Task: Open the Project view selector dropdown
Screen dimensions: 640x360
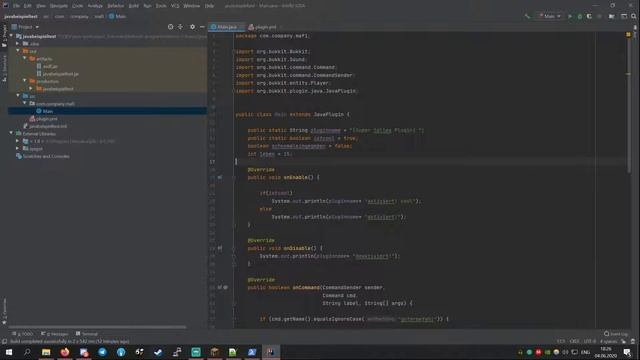Action: point(25,27)
